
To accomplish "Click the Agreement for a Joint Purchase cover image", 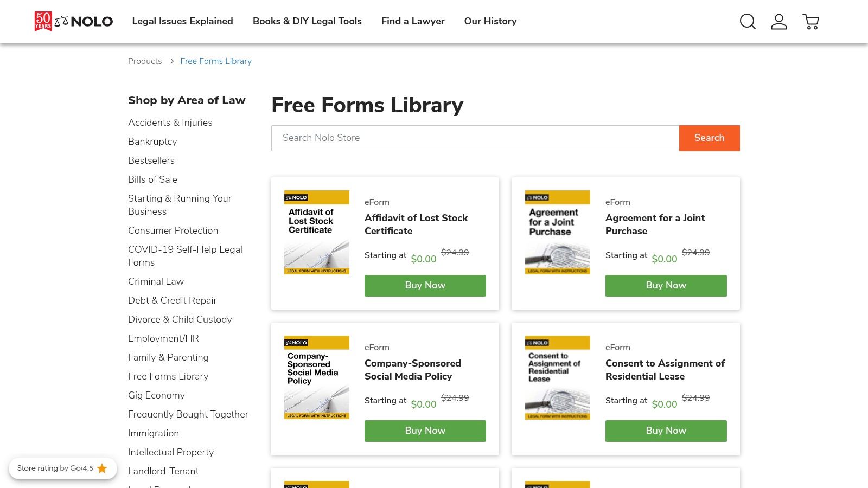I will 557,233.
